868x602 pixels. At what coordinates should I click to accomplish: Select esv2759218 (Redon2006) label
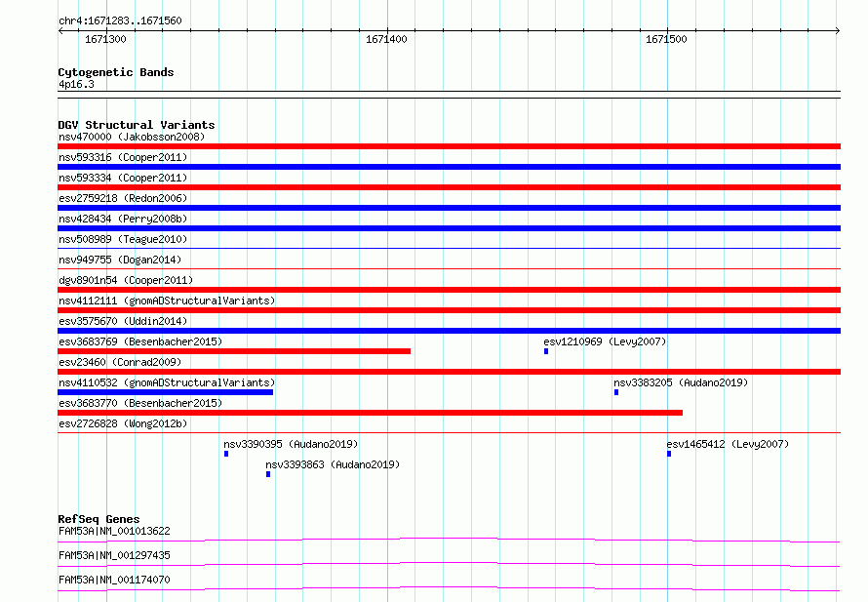point(123,198)
